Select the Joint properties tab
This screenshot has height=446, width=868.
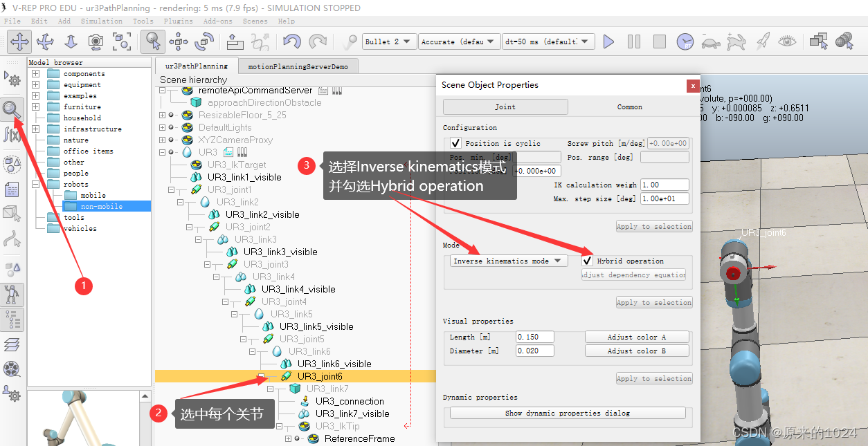point(505,107)
